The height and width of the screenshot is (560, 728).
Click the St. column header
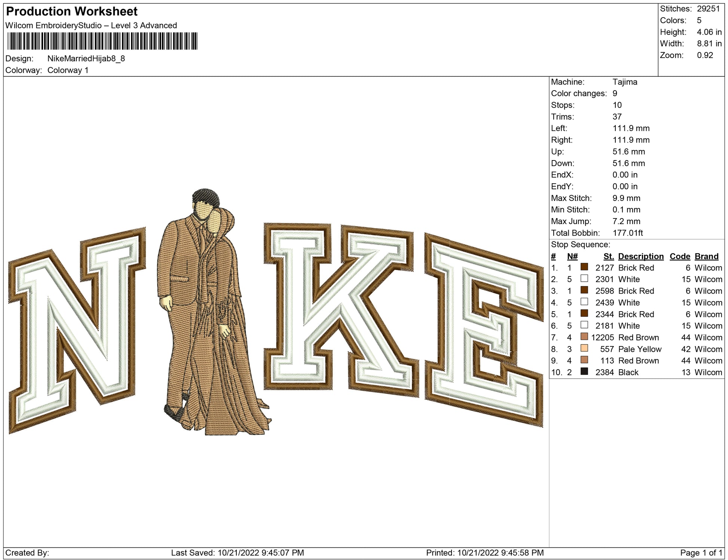(x=608, y=256)
